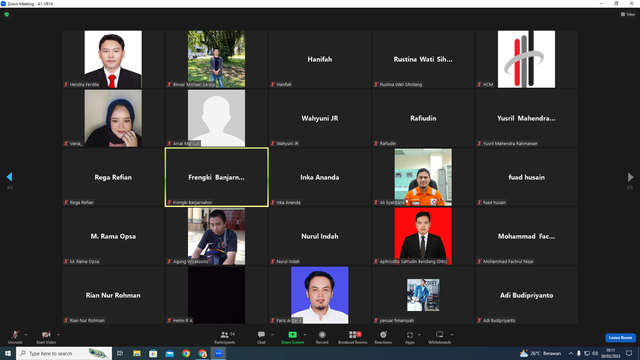Image resolution: width=640 pixels, height=360 pixels.
Task: Open Windows Start menu
Action: [x=8, y=353]
